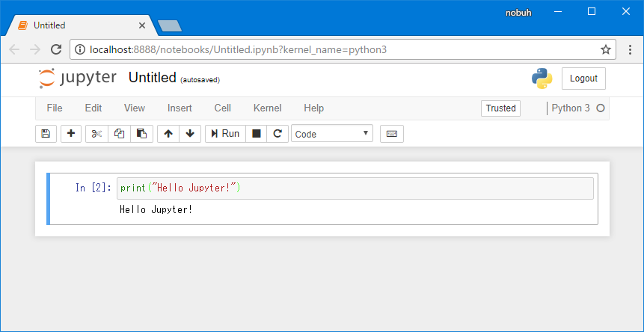Open the Chrome three-dot menu

click(x=630, y=50)
